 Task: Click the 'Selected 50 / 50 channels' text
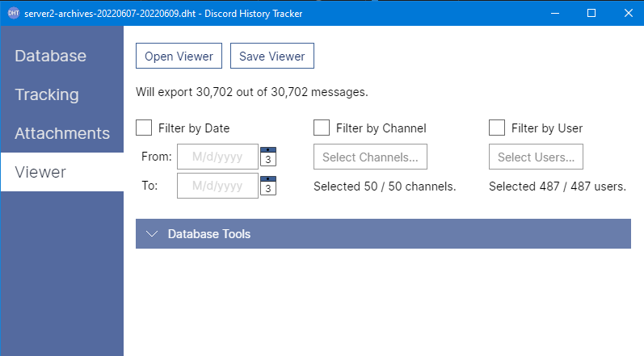click(x=385, y=186)
